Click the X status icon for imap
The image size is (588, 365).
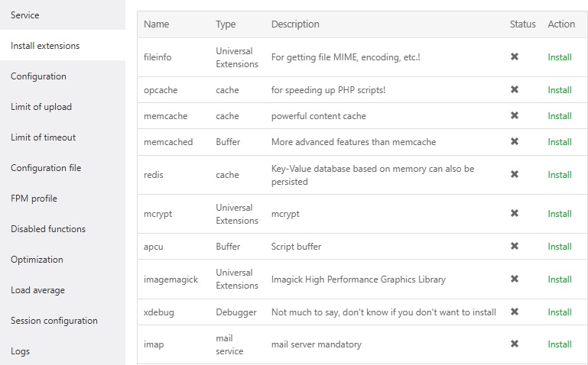(x=515, y=344)
